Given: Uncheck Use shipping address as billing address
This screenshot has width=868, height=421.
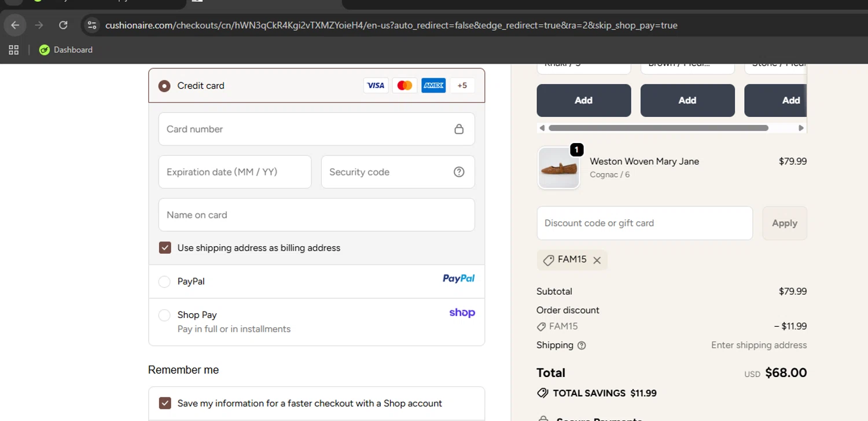Looking at the screenshot, I should pos(165,248).
